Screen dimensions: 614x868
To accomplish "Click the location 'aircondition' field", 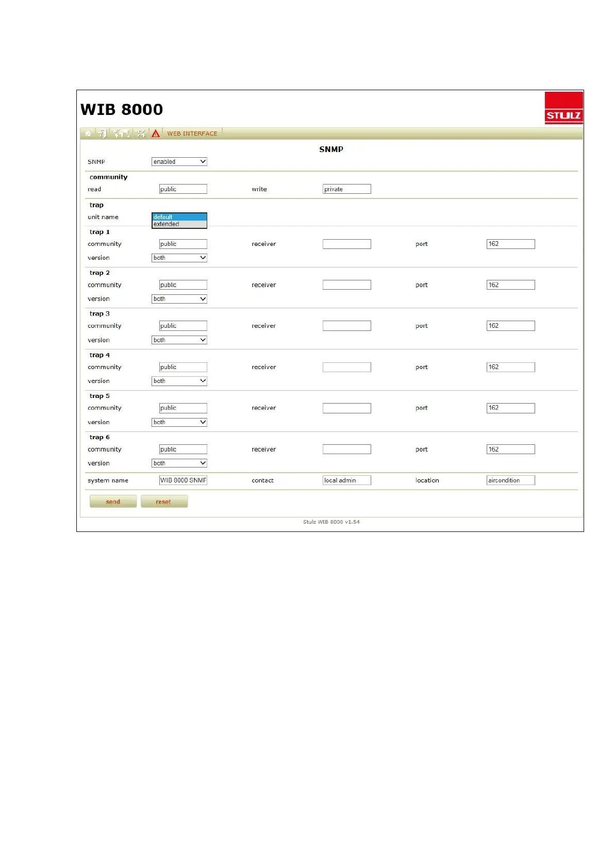I will pos(511,480).
